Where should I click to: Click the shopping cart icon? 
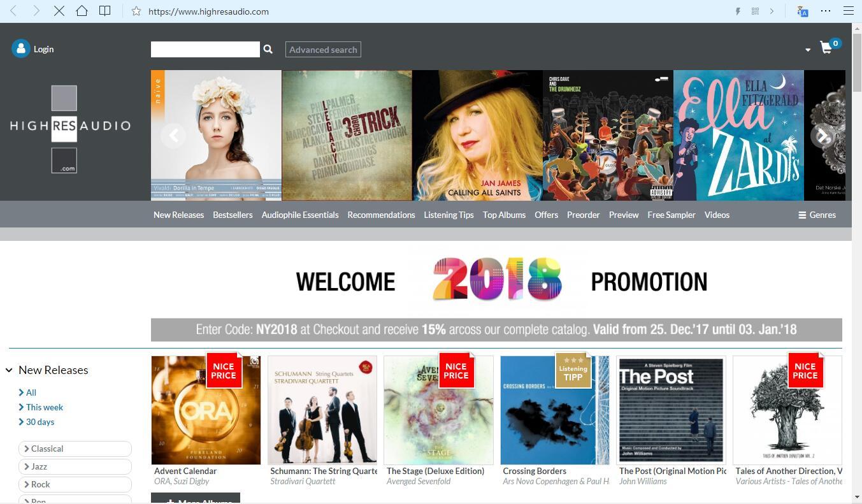[826, 48]
